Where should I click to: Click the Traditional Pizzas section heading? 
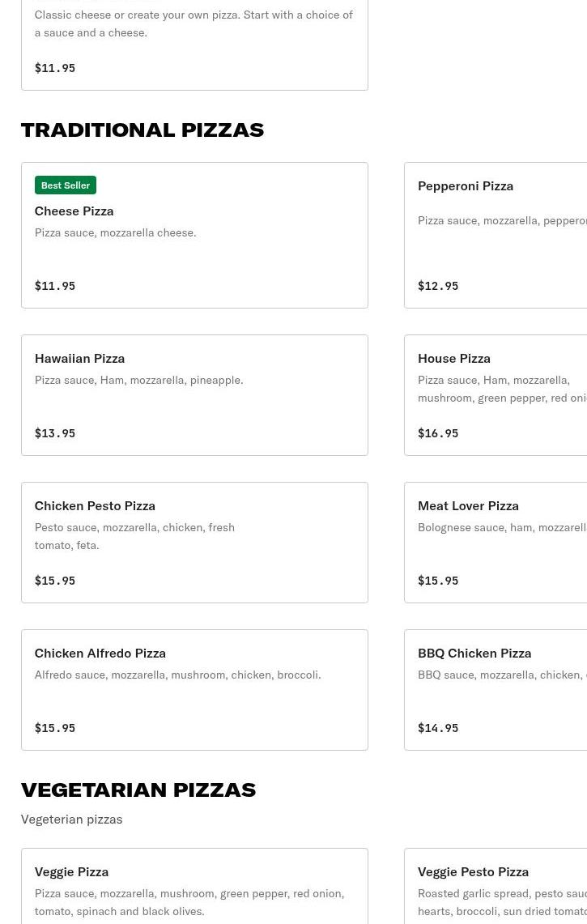point(142,130)
